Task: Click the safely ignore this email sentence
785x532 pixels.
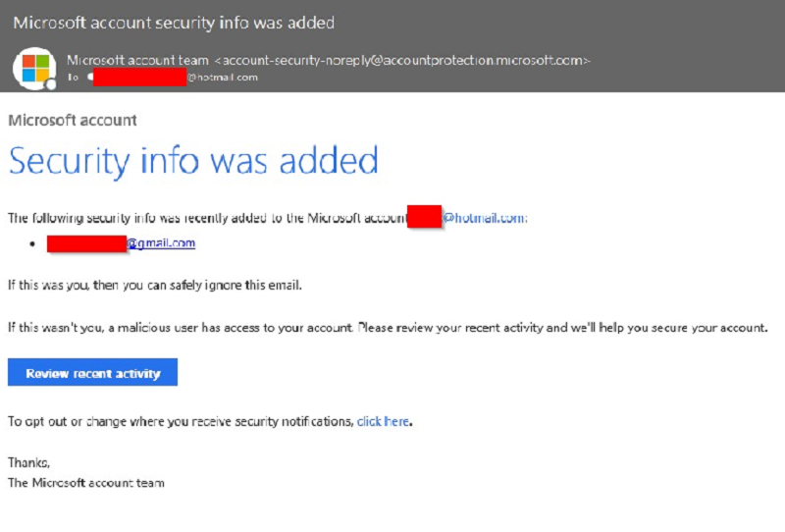Action: tap(155, 285)
